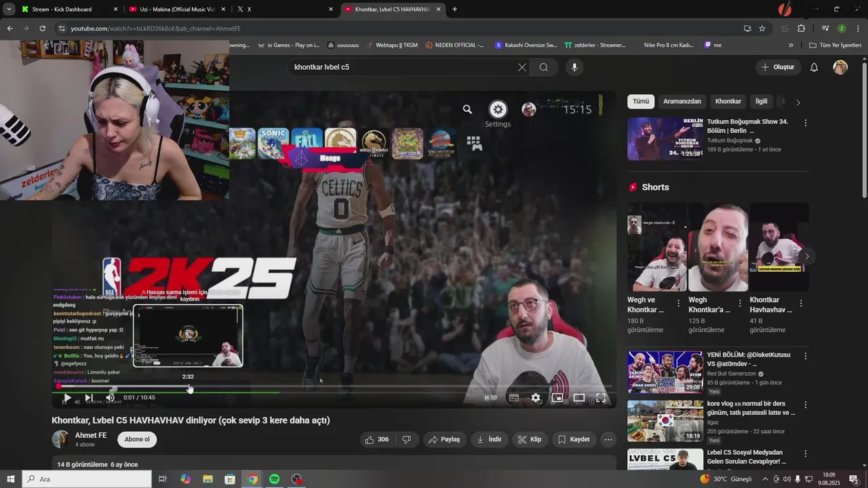The image size is (868, 488).
Task: Open the tab search dropdown arrow
Action: click(x=9, y=9)
